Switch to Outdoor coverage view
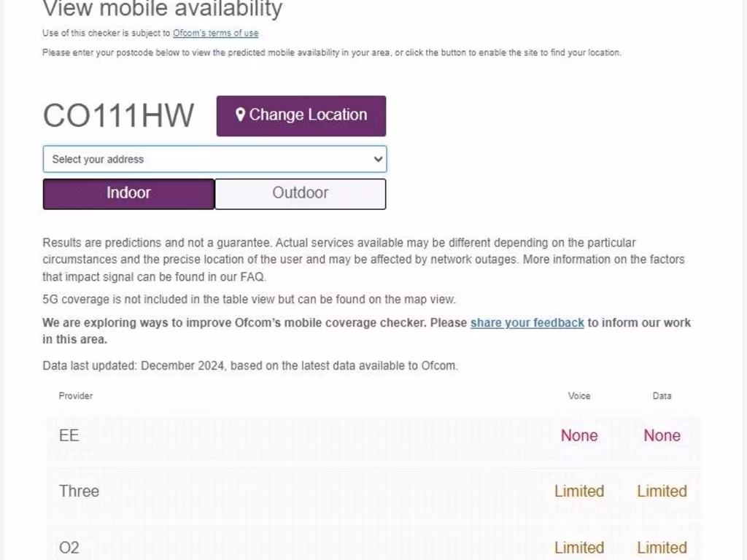Viewport: 747px width, 560px height. click(300, 193)
